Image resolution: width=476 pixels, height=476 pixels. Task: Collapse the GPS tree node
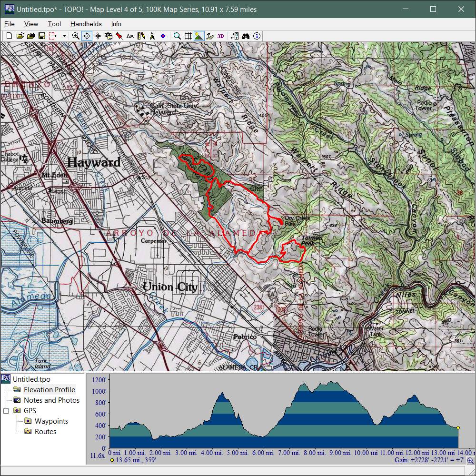click(x=7, y=411)
